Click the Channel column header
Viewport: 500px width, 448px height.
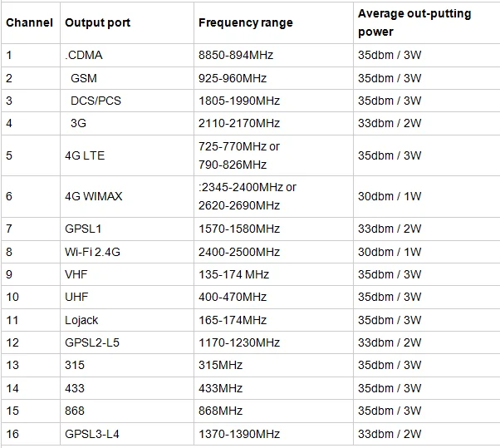[30, 23]
